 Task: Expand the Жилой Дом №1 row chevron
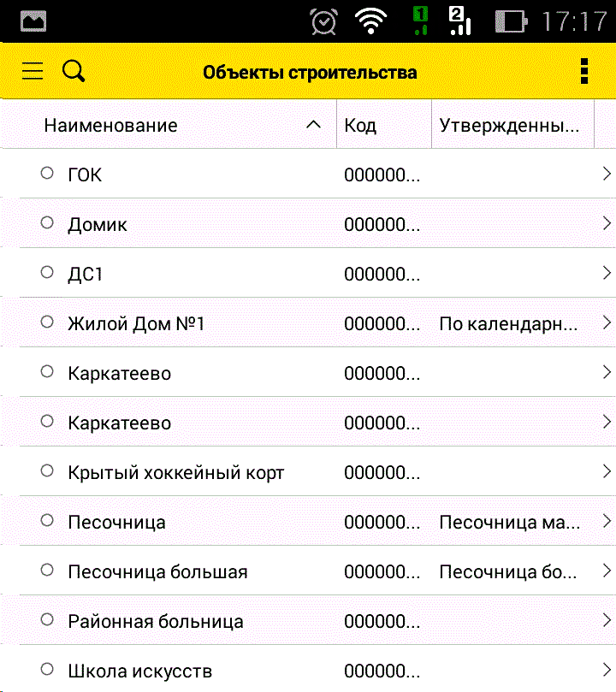click(607, 322)
